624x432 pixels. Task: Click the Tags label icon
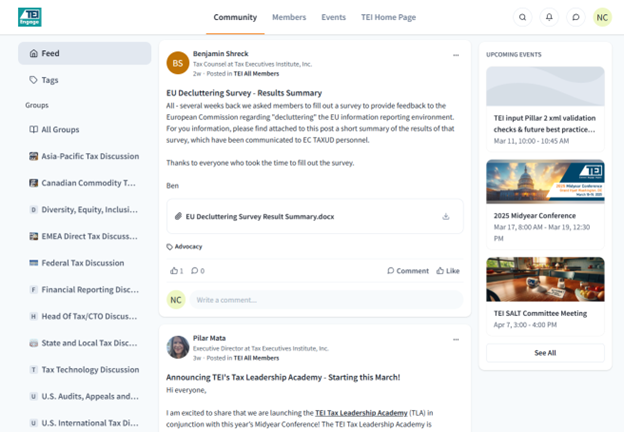33,80
